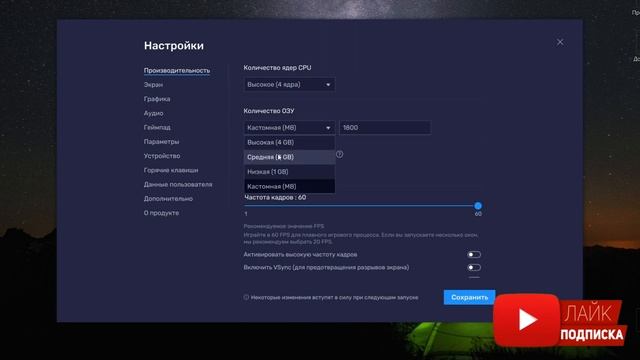
Task: Open the Графика settings tab
Action: 157,99
